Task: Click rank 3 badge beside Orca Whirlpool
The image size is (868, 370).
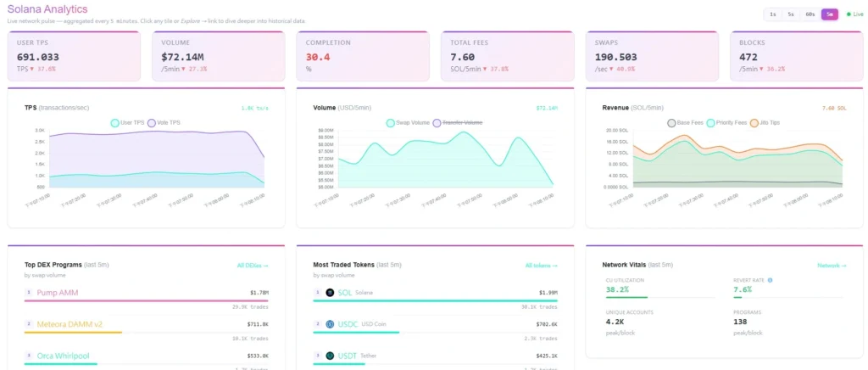Action: [29, 355]
